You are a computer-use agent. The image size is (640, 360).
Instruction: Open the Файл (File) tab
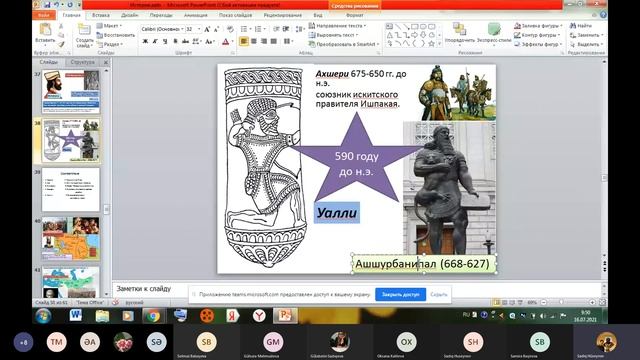pyautogui.click(x=44, y=15)
